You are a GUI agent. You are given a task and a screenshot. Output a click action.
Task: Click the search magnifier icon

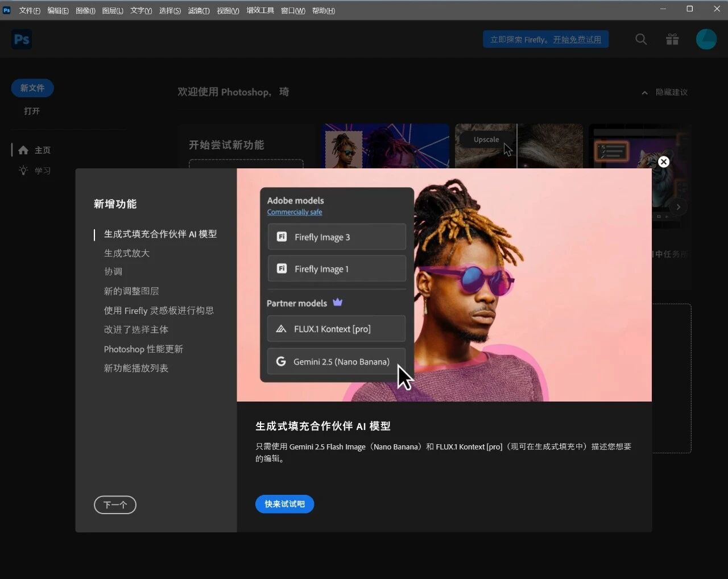pyautogui.click(x=641, y=39)
